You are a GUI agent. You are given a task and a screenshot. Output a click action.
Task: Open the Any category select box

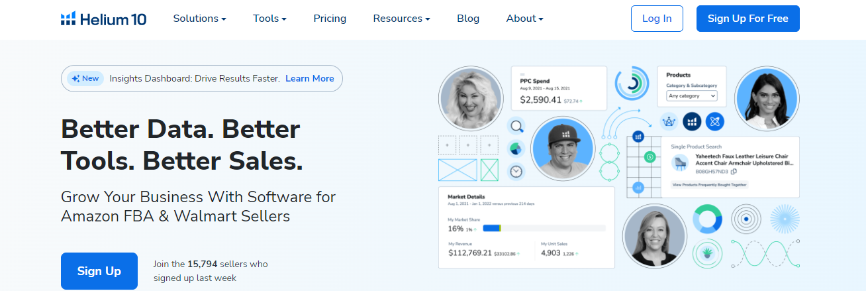point(692,96)
